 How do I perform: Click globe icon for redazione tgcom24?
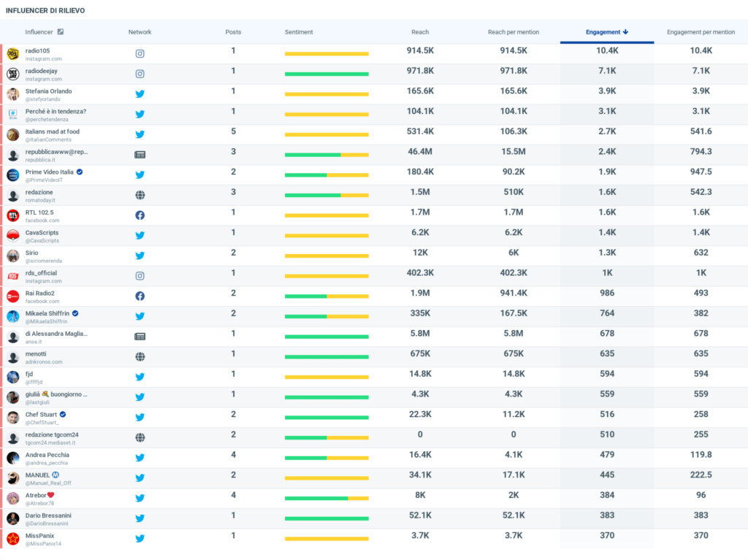point(140,437)
